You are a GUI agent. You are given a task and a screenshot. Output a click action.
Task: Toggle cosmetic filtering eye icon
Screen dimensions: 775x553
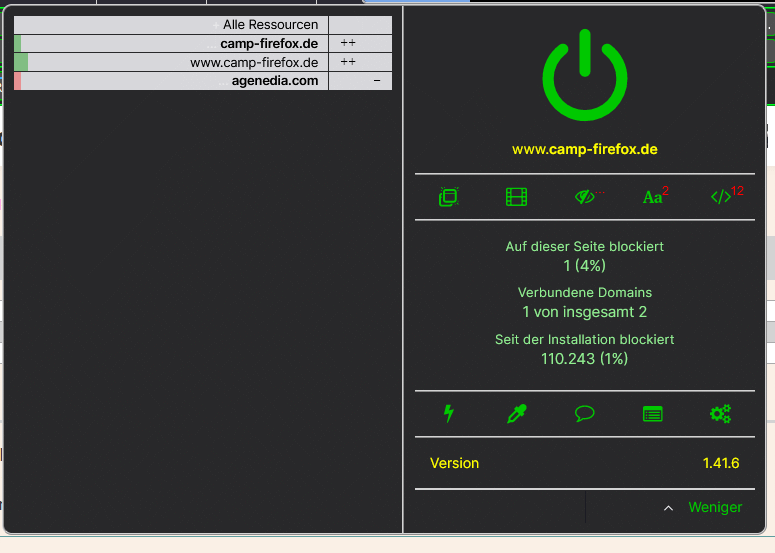tap(585, 197)
